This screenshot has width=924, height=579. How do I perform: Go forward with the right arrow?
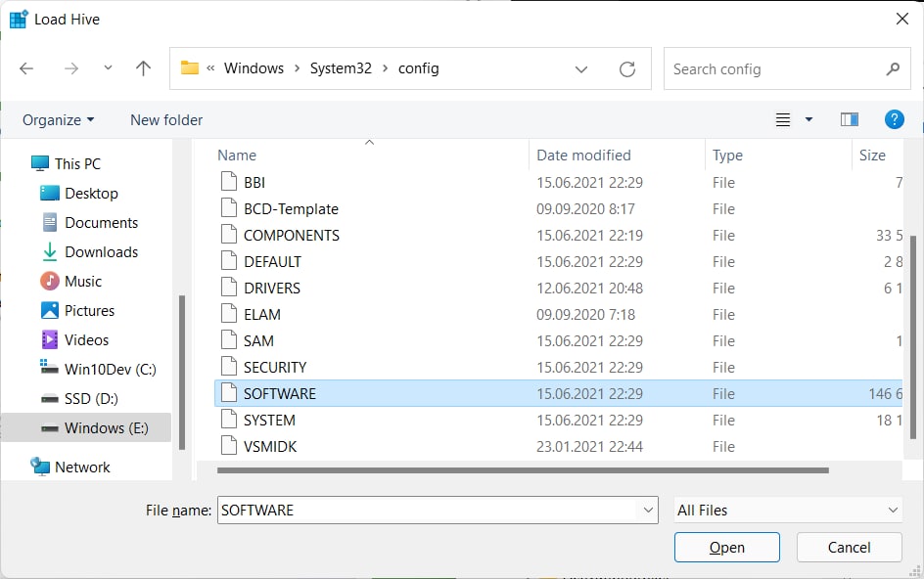coord(71,68)
